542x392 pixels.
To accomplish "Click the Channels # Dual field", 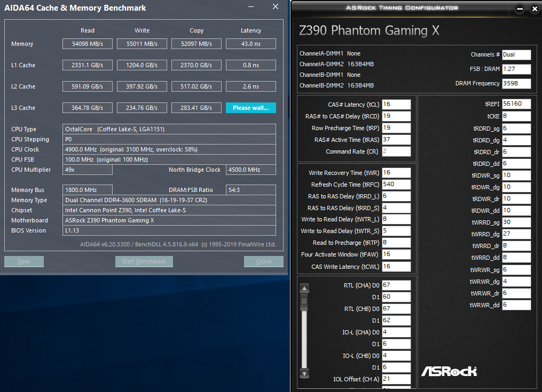I will pyautogui.click(x=516, y=54).
